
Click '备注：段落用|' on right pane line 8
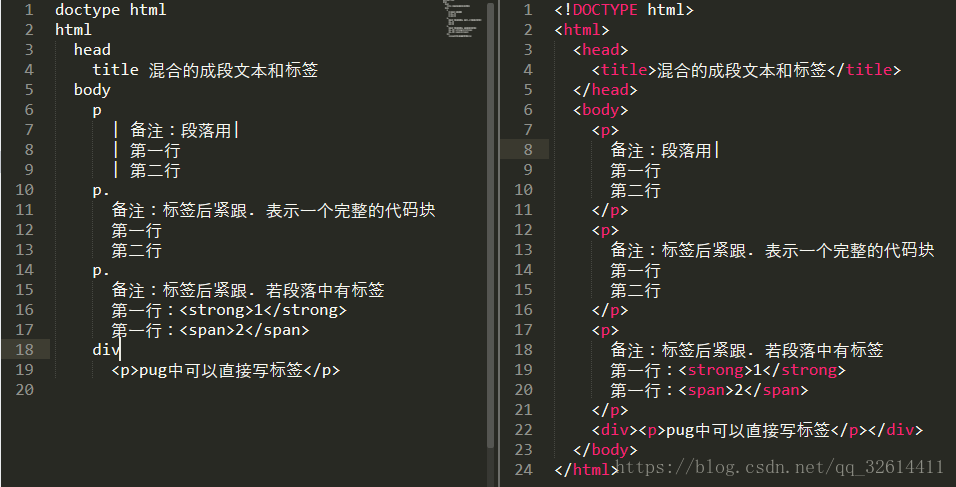click(665, 150)
